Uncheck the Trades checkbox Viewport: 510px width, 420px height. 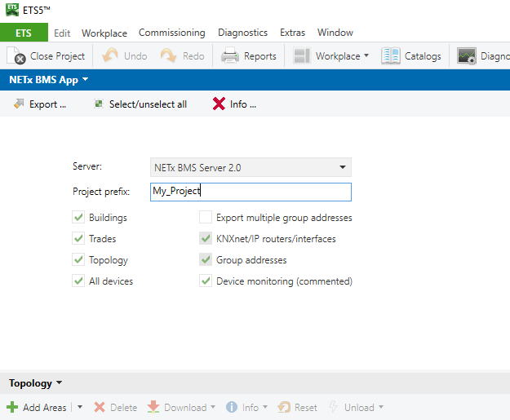pyautogui.click(x=78, y=239)
